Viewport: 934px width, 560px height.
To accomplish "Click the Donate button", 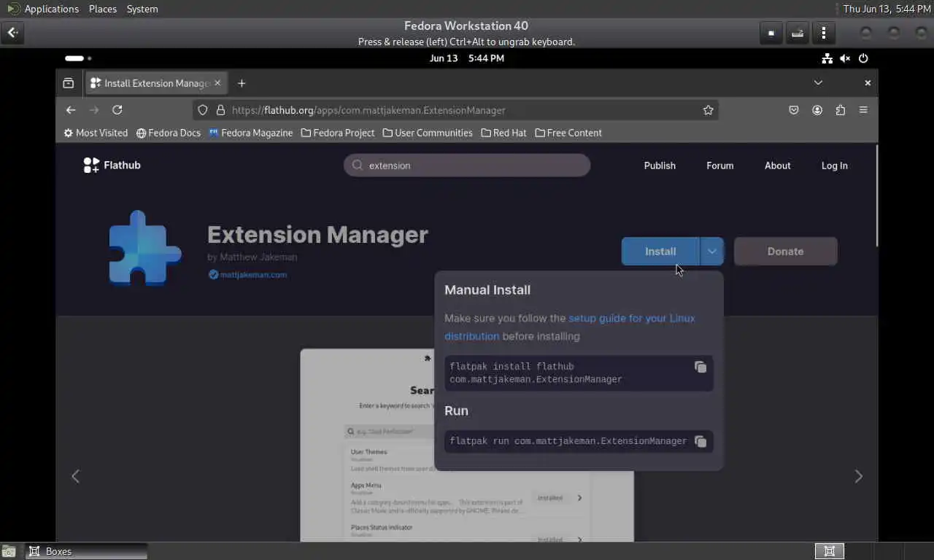I will point(785,252).
